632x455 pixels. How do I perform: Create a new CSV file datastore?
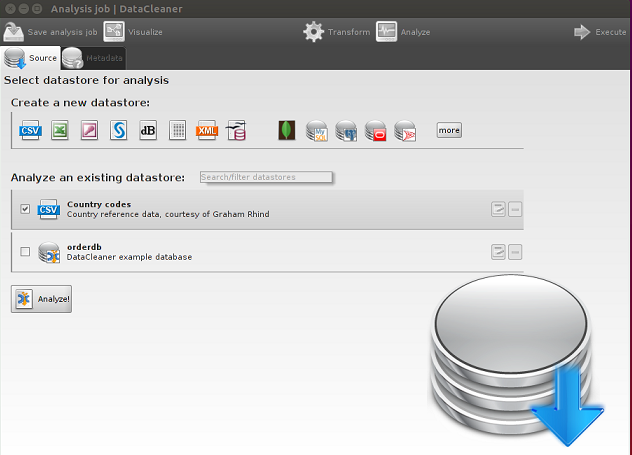tap(30, 130)
